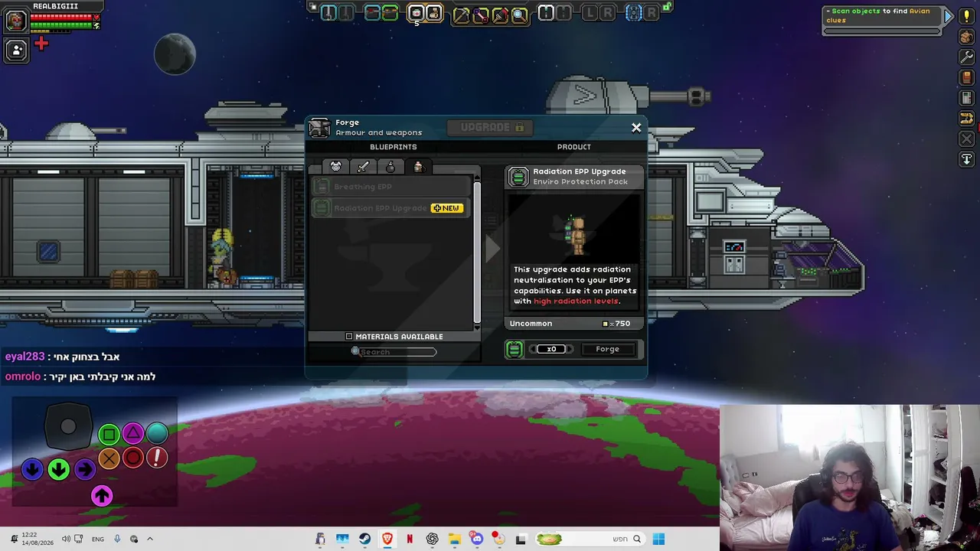Click the Uncommon rarity label
The height and width of the screenshot is (551, 980).
(x=531, y=324)
